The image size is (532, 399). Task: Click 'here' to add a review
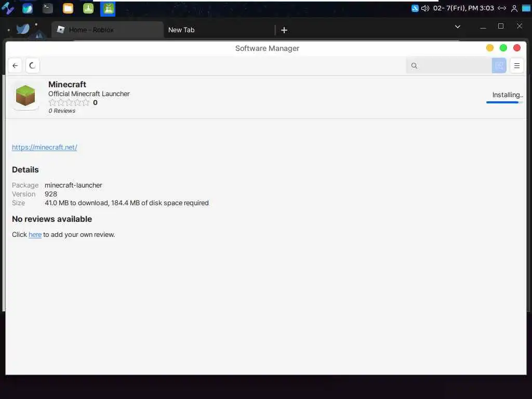(x=35, y=234)
